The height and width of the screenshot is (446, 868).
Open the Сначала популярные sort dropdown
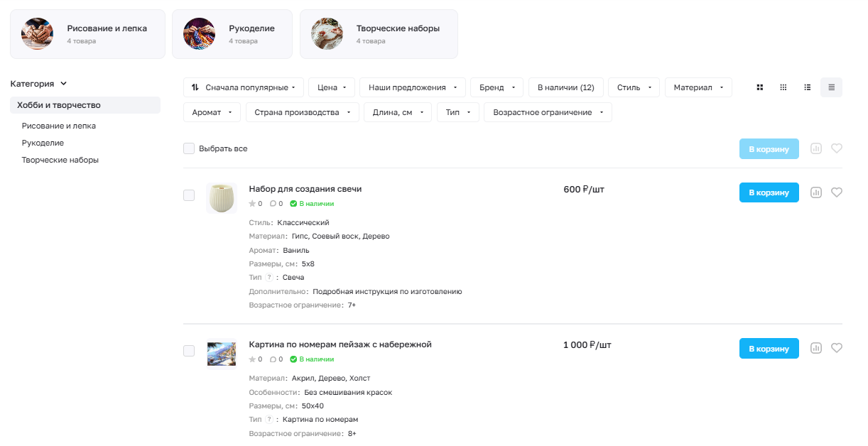[244, 87]
